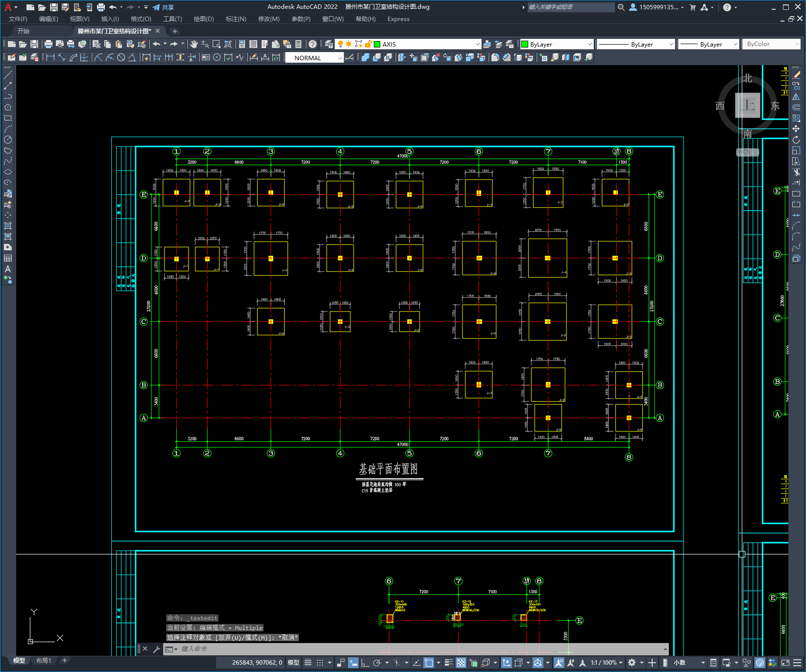Select the Move tool in the modify toolbar
Screen dimensions: 806x672
tap(796, 129)
